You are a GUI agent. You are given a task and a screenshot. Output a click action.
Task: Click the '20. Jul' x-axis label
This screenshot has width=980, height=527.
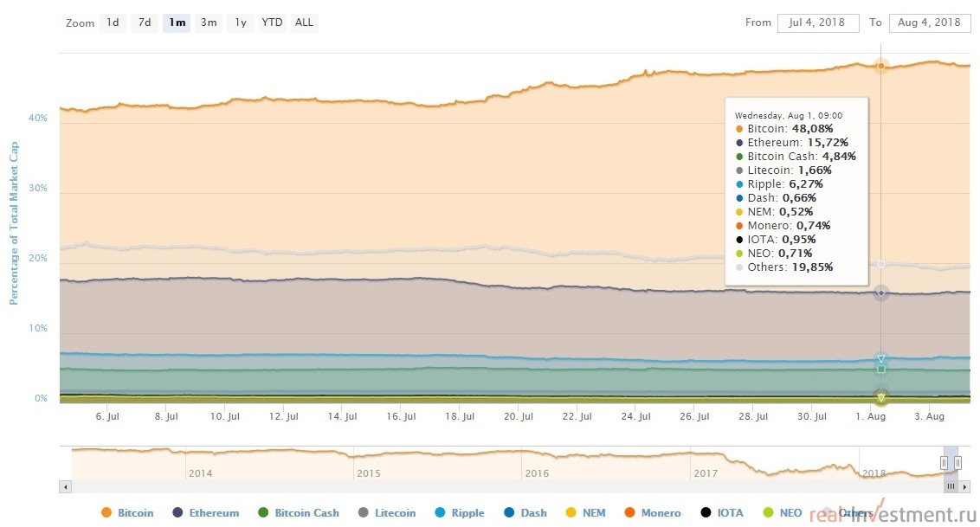(x=518, y=416)
